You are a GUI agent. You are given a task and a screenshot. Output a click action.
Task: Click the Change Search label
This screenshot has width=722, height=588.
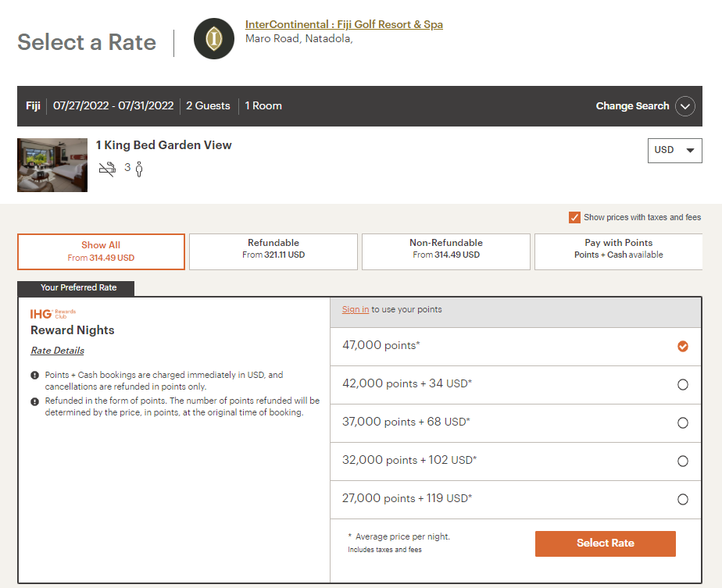[632, 106]
